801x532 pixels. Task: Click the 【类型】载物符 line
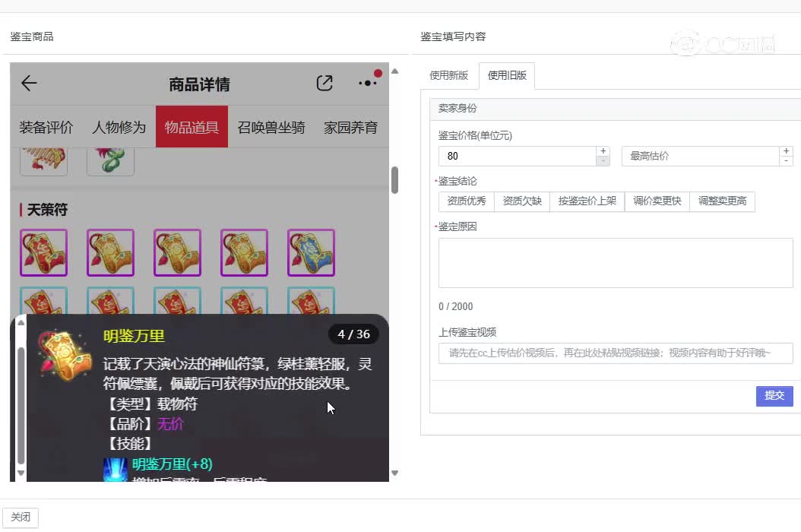point(151,404)
